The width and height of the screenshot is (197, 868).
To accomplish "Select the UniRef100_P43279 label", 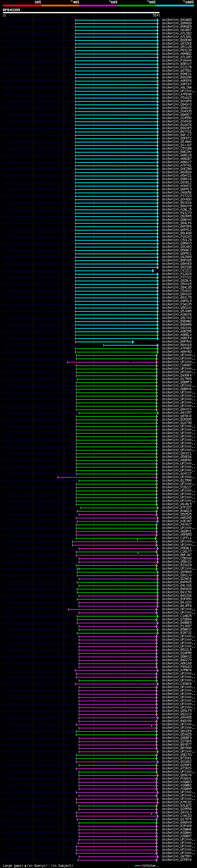I will pyautogui.click(x=177, y=213).
